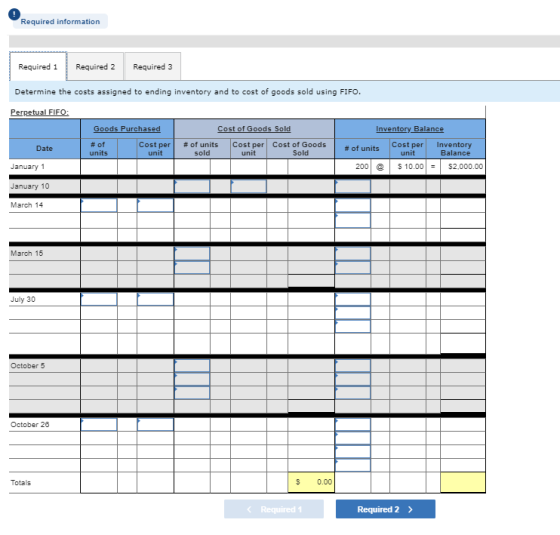Click the March 14 purchased units field
This screenshot has height=535, width=560.
[x=99, y=205]
